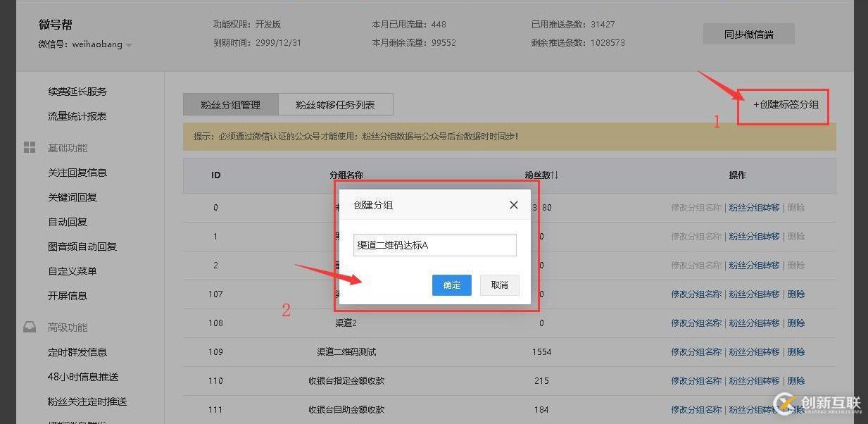
Task: Click 粉丝分组转移 in row ID 107
Action: click(754, 294)
